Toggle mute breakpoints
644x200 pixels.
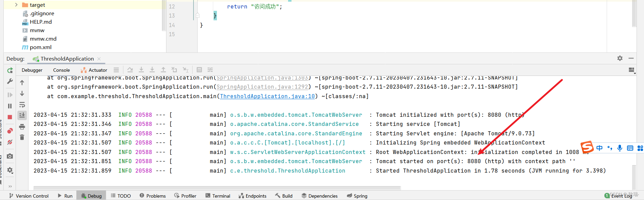point(10,142)
